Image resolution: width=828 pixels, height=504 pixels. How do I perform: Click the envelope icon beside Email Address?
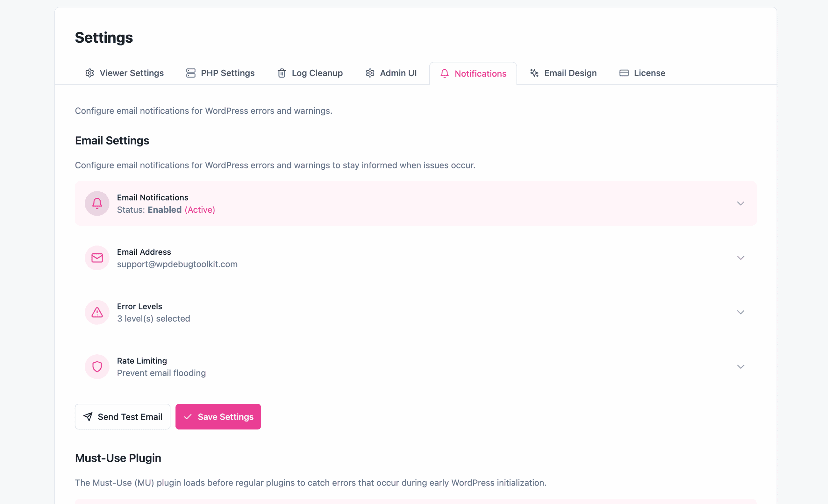click(97, 258)
